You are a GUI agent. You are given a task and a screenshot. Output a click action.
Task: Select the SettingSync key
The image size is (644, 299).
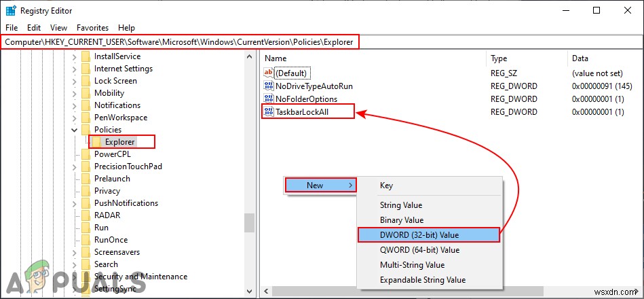[116, 289]
